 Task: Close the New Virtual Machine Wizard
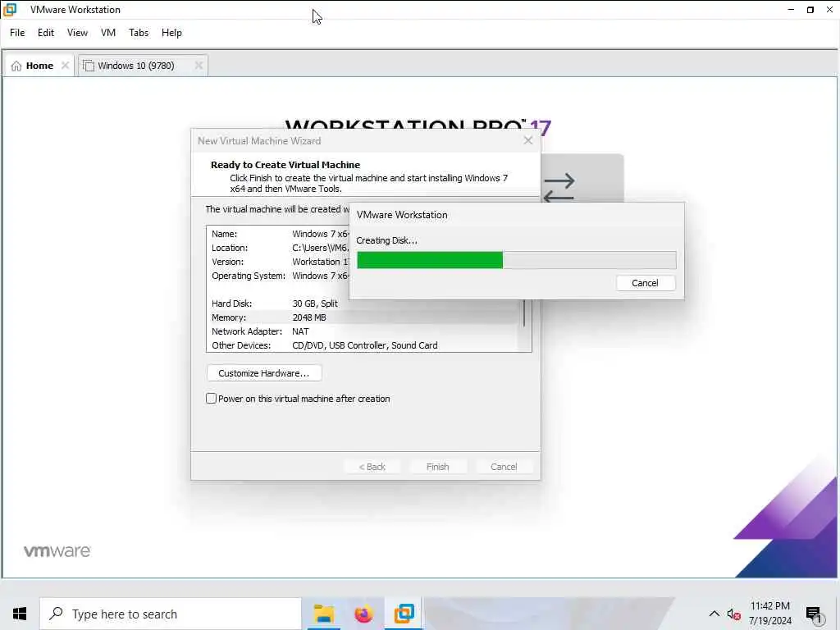pos(528,140)
